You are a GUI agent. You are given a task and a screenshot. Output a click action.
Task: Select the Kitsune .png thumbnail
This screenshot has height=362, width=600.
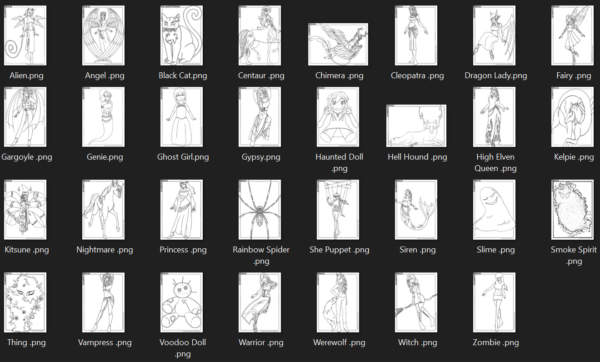tap(25, 210)
